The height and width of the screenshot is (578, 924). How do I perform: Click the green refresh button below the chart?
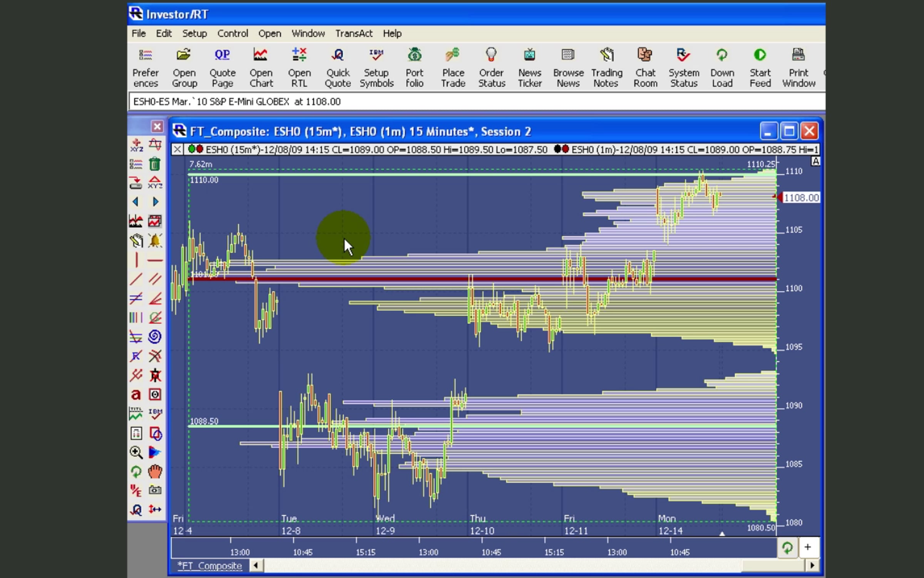pos(787,547)
